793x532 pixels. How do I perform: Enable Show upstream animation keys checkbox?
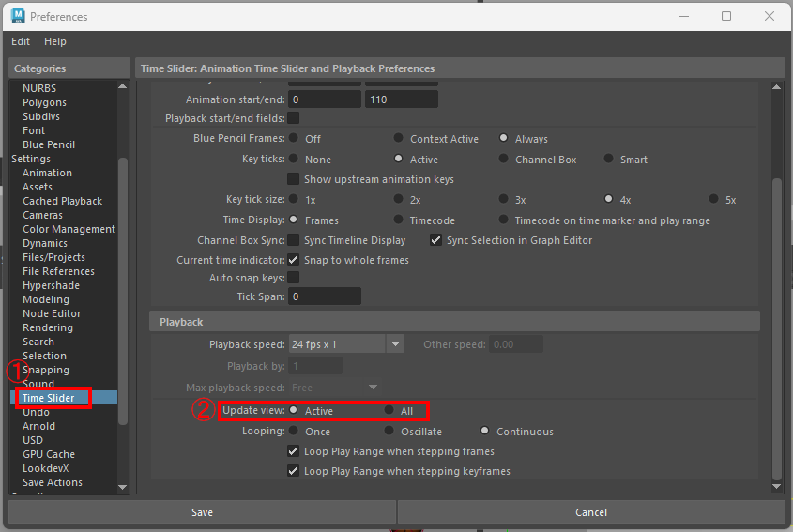click(x=294, y=179)
